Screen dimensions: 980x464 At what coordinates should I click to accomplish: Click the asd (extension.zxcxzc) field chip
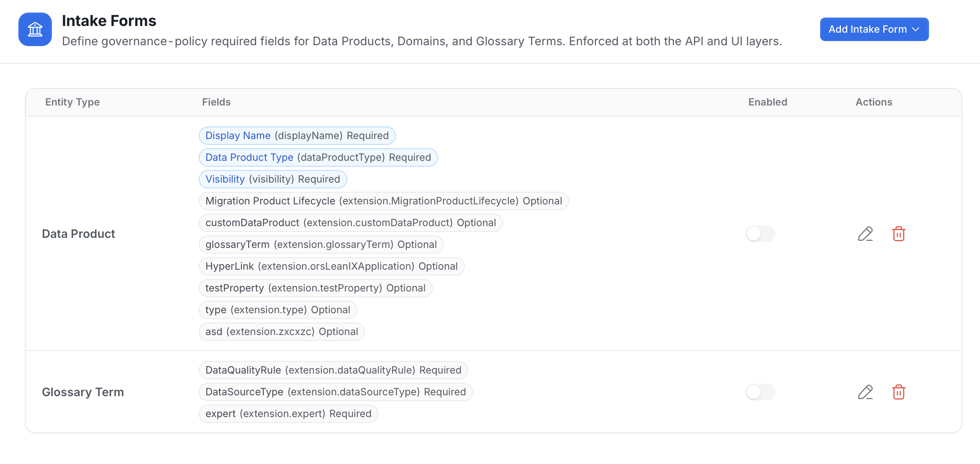282,332
